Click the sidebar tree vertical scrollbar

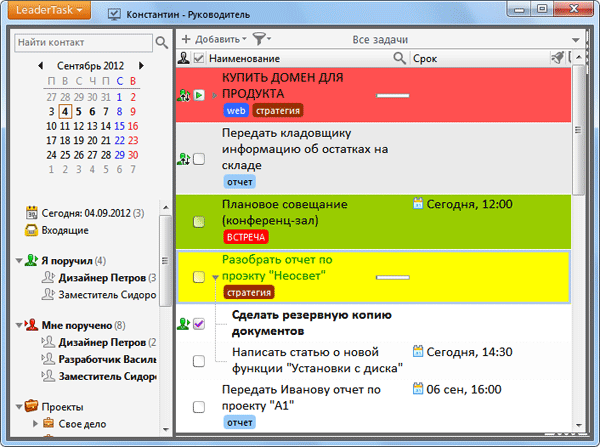pyautogui.click(x=165, y=261)
